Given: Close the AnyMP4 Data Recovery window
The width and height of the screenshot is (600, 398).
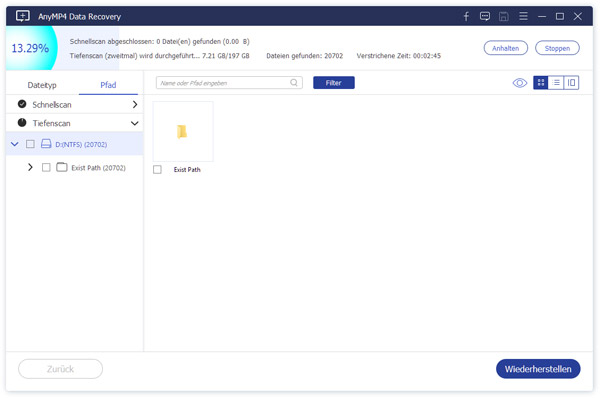Looking at the screenshot, I should [578, 16].
